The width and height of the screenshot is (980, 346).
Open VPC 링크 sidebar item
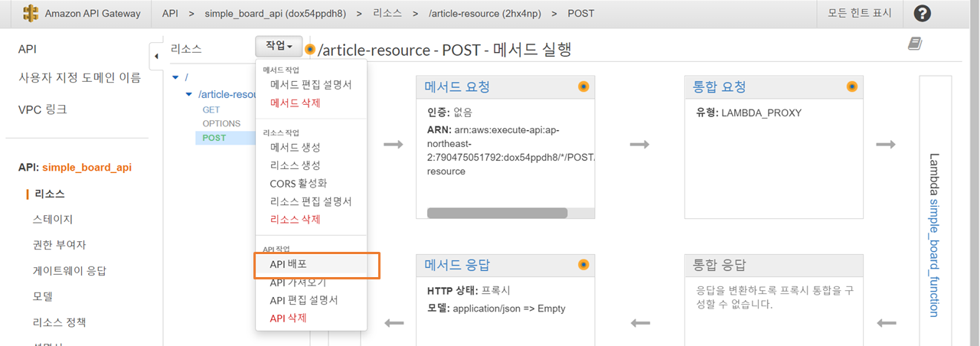coord(43,109)
